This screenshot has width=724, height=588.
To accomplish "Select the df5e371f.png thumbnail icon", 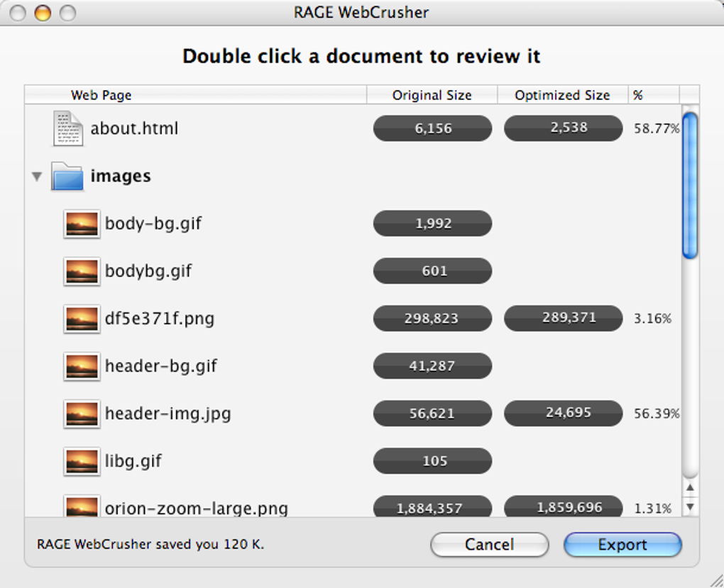I will pyautogui.click(x=82, y=319).
